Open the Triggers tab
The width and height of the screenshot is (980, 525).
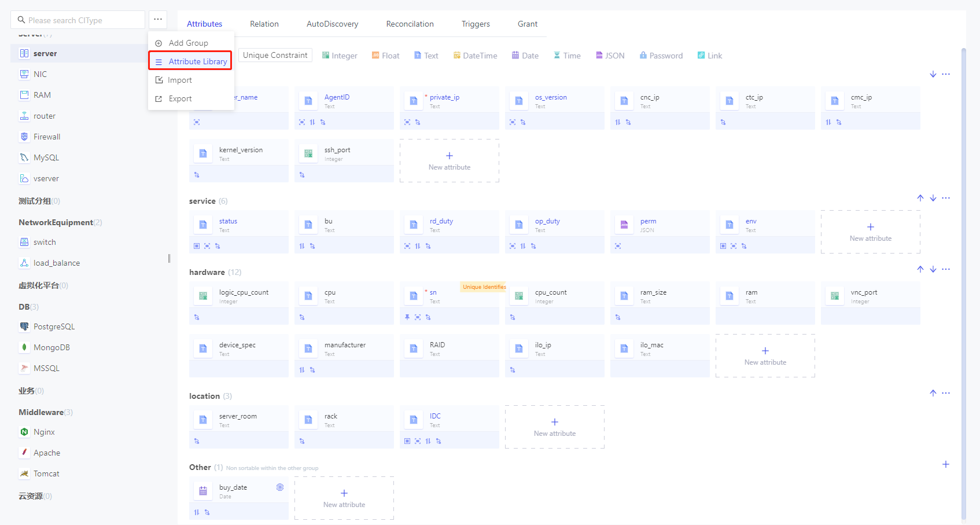[476, 24]
